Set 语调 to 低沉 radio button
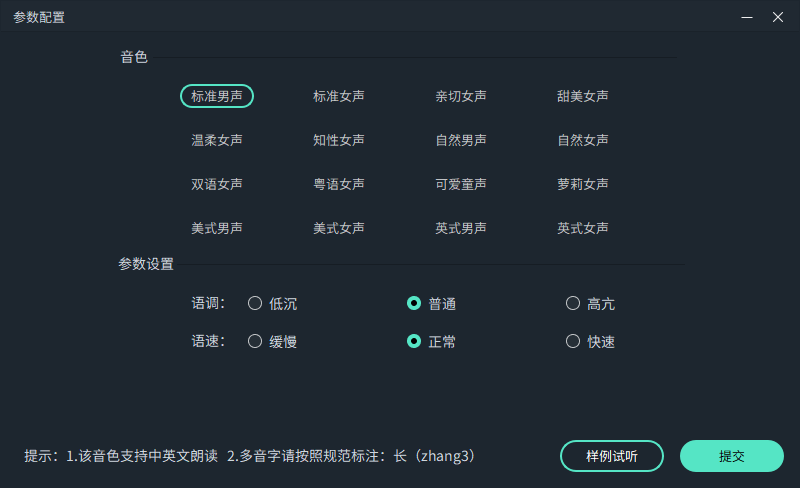 [255, 303]
